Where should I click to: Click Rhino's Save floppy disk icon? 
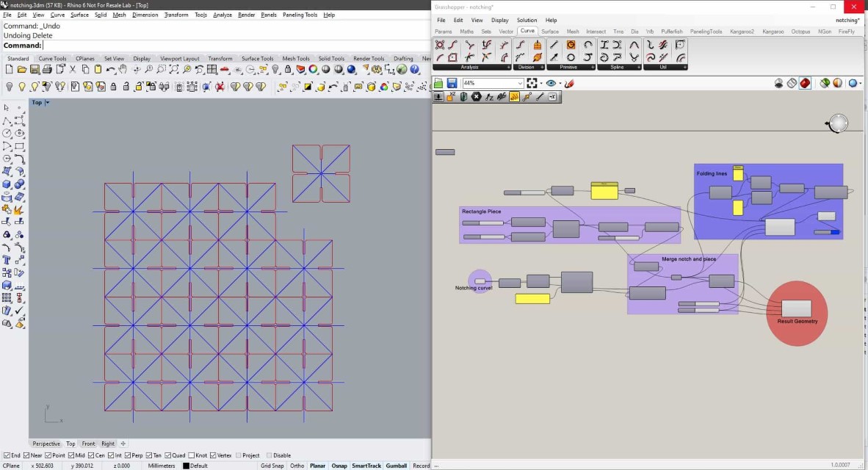click(35, 69)
